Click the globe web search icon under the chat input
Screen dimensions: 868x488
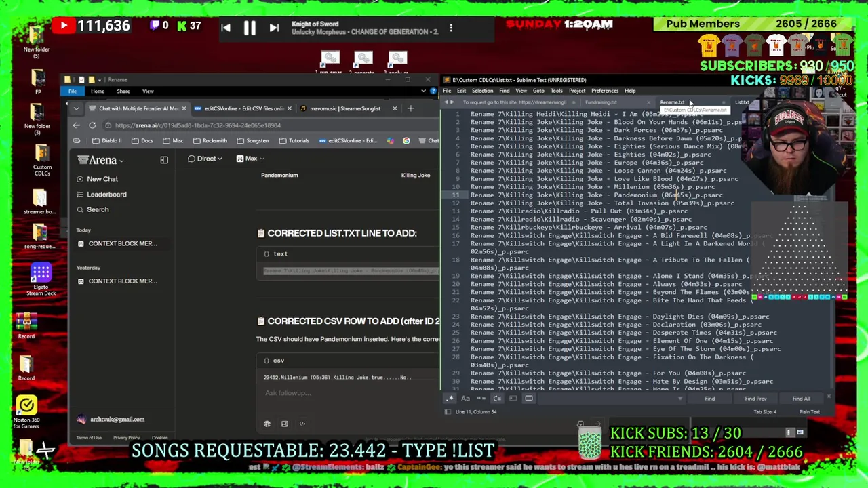[x=267, y=424]
